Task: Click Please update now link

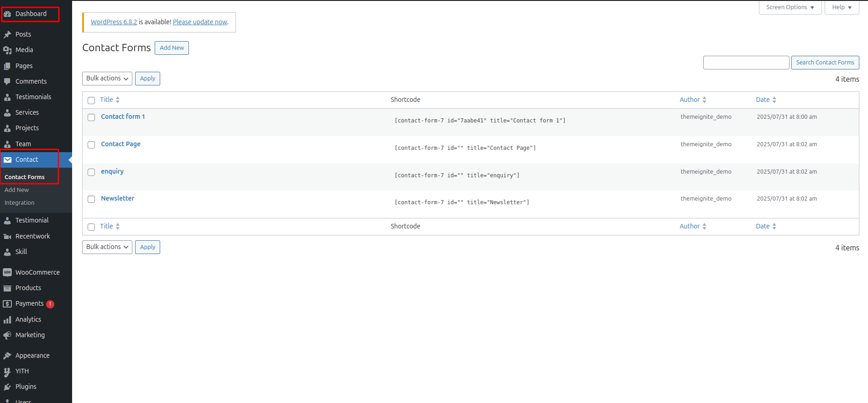Action: 200,22
